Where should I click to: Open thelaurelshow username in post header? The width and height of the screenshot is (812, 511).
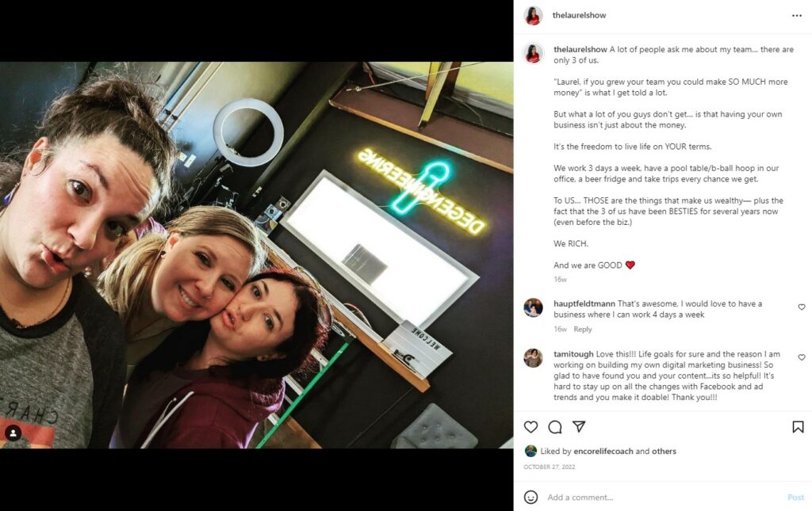click(579, 16)
